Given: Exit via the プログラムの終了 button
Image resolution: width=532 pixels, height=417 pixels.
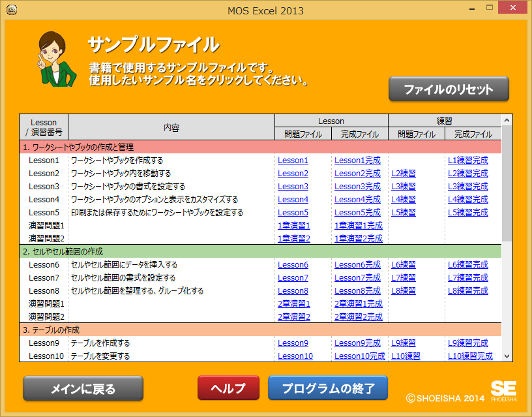Looking at the screenshot, I should coord(328,388).
